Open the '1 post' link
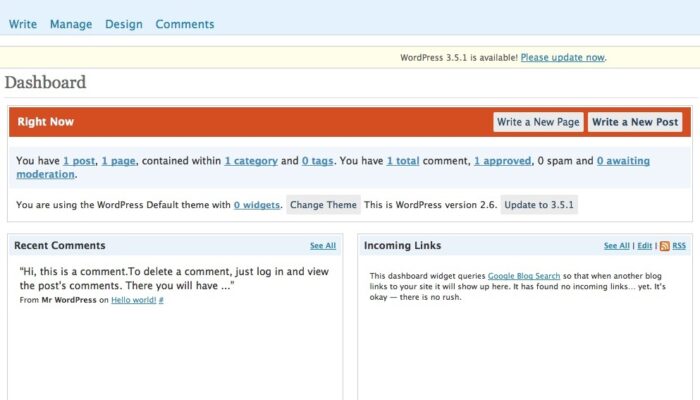Screen dimensions: 700x400 tap(79, 161)
